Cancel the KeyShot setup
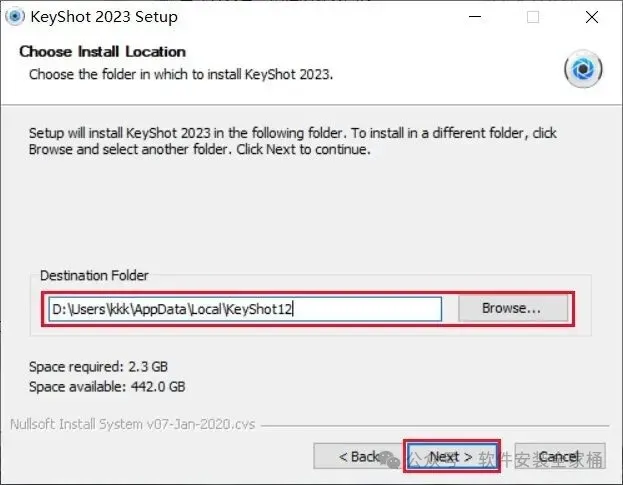The width and height of the screenshot is (623, 485). click(558, 456)
